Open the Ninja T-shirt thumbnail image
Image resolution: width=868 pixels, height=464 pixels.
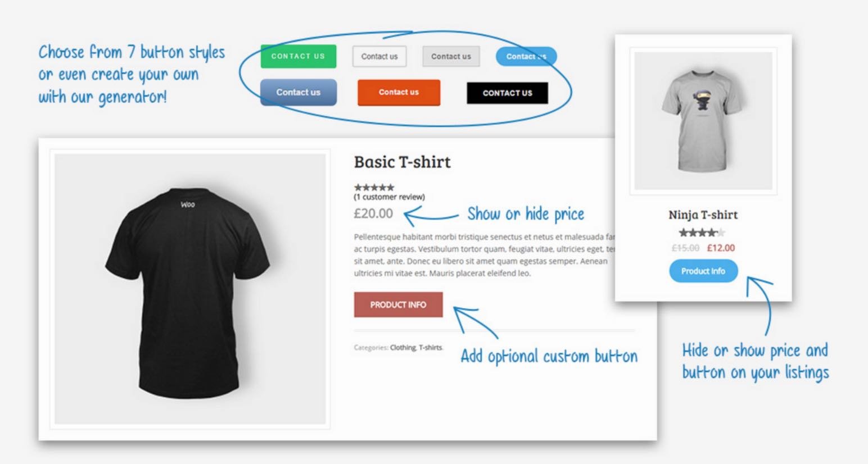pos(703,121)
